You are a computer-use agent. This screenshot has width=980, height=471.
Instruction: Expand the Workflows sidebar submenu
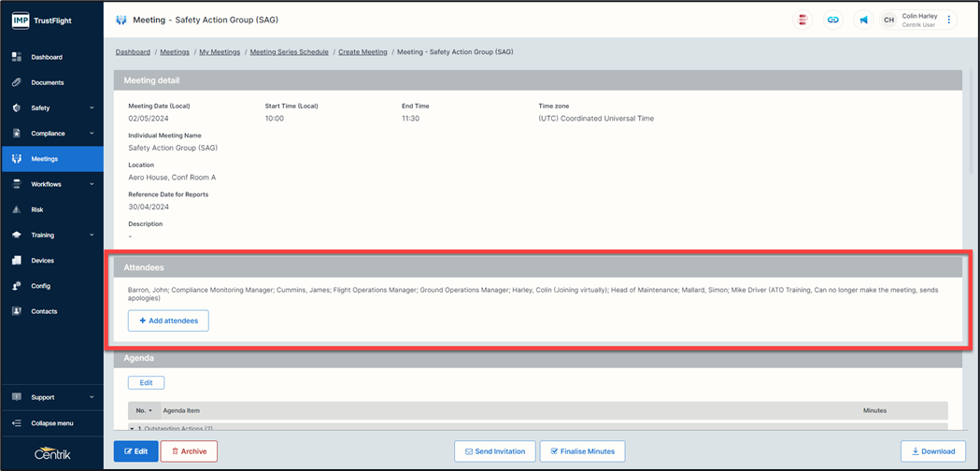(91, 184)
